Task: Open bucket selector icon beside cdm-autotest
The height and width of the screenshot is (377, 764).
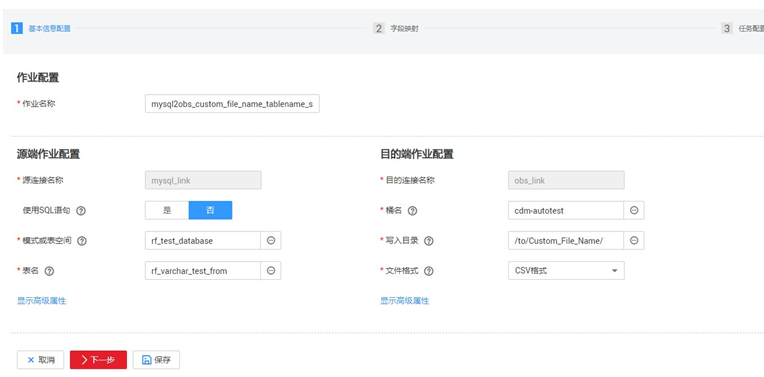Action: (634, 210)
